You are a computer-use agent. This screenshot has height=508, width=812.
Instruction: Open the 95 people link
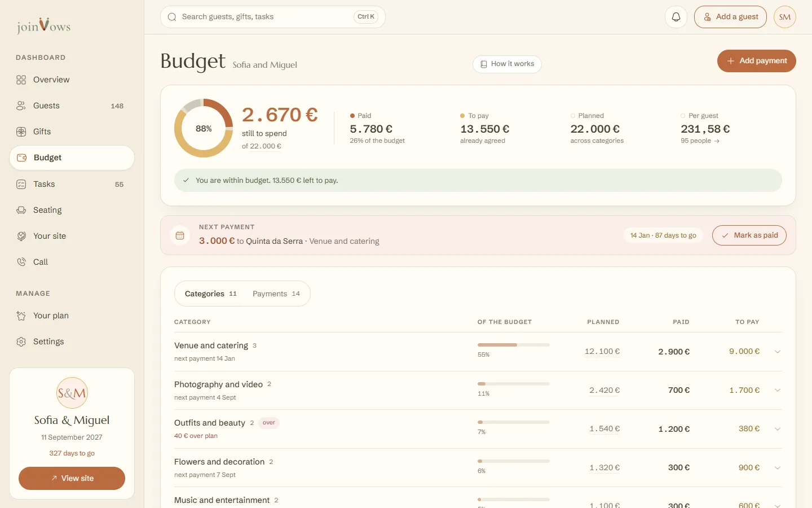700,141
